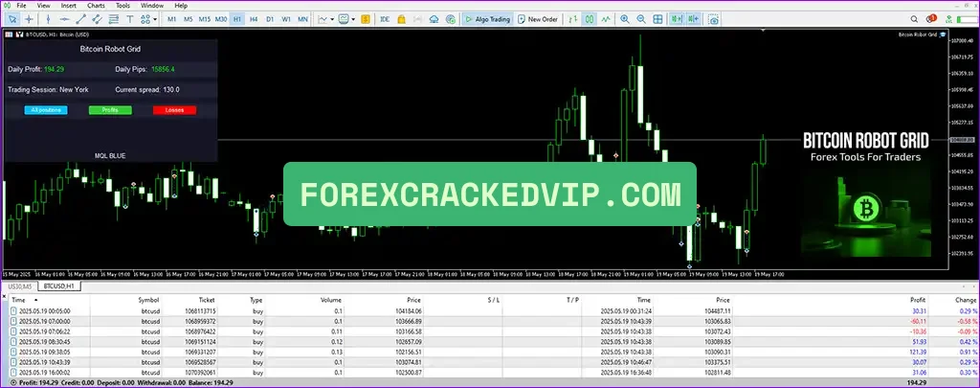The height and width of the screenshot is (388, 980).
Task: Click the gold dollar market icon
Action: tap(366, 19)
